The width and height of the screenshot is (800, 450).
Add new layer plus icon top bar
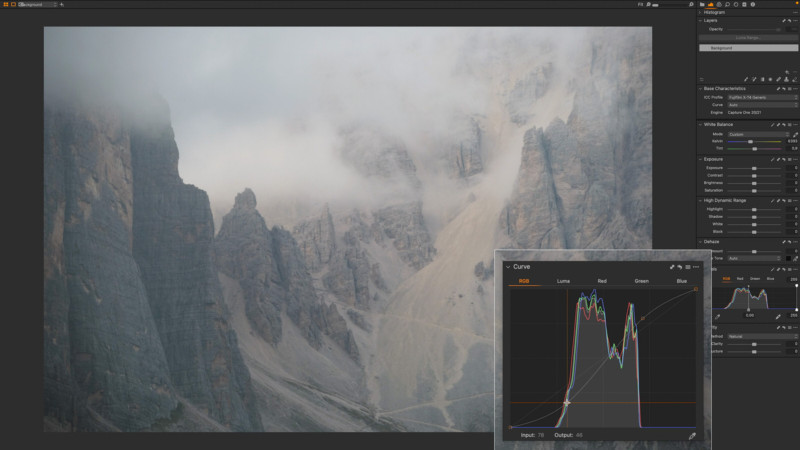pos(62,4)
